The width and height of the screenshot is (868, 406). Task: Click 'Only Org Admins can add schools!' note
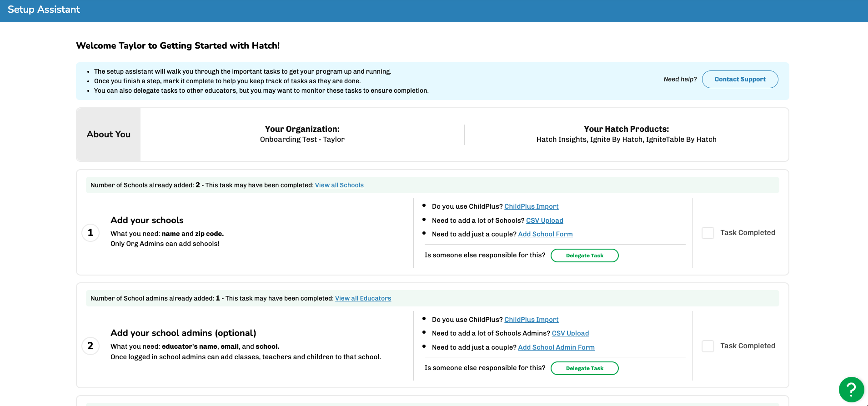click(x=165, y=244)
